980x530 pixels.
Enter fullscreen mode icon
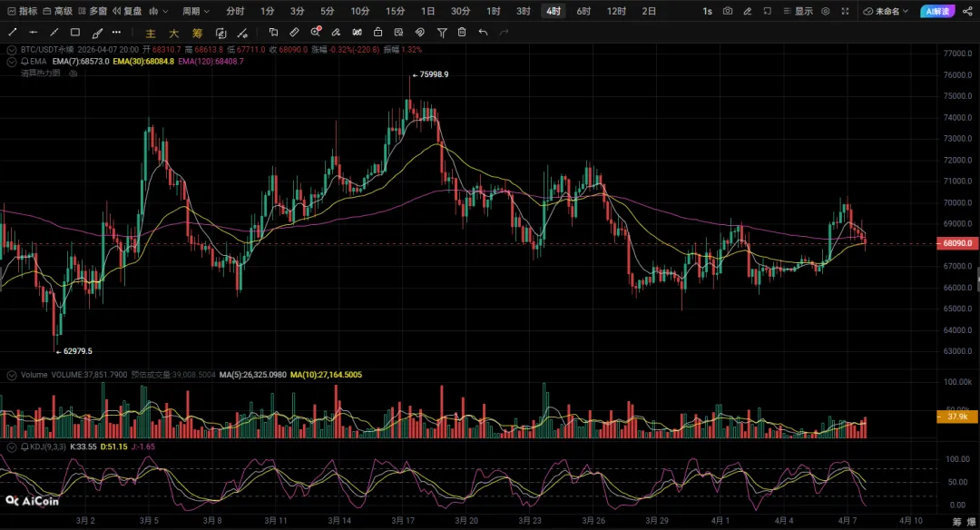click(x=845, y=11)
